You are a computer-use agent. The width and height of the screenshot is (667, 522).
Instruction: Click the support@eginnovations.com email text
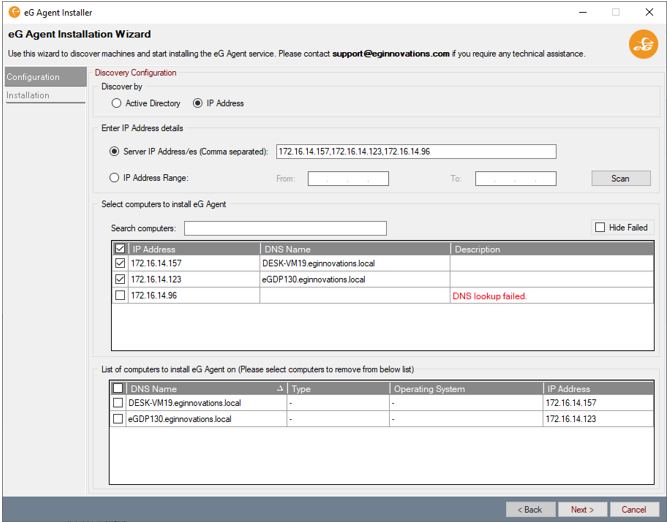391,54
